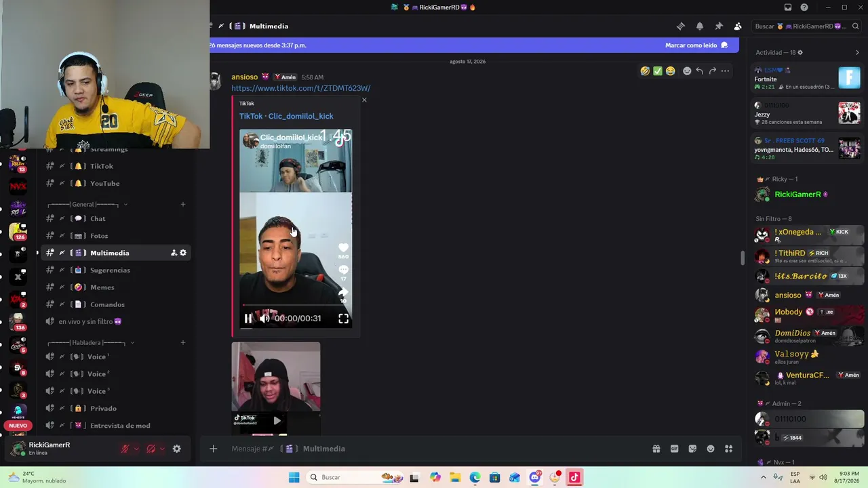Open Actividad settings gear
This screenshot has height=488, width=868.
(800, 53)
